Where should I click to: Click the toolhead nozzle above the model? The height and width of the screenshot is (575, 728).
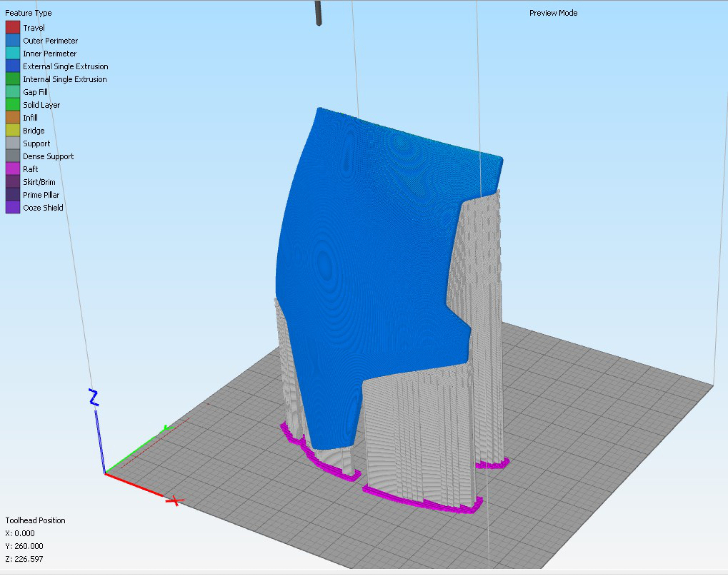click(318, 14)
